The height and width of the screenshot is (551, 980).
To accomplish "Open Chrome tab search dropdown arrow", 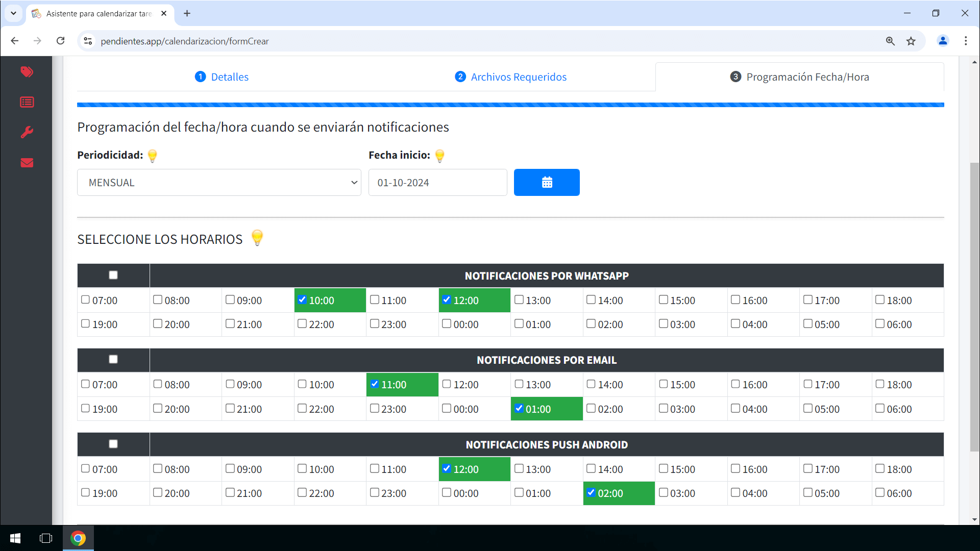I will (13, 13).
